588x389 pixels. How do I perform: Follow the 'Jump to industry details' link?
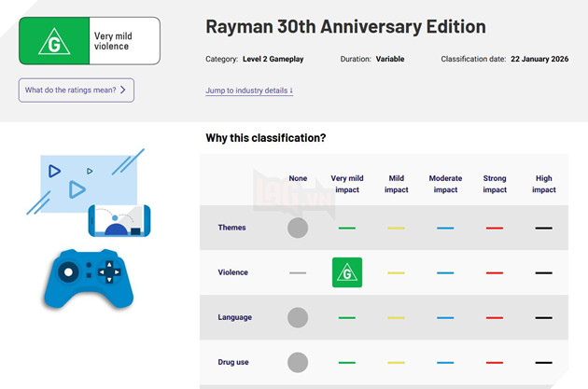pyautogui.click(x=249, y=90)
